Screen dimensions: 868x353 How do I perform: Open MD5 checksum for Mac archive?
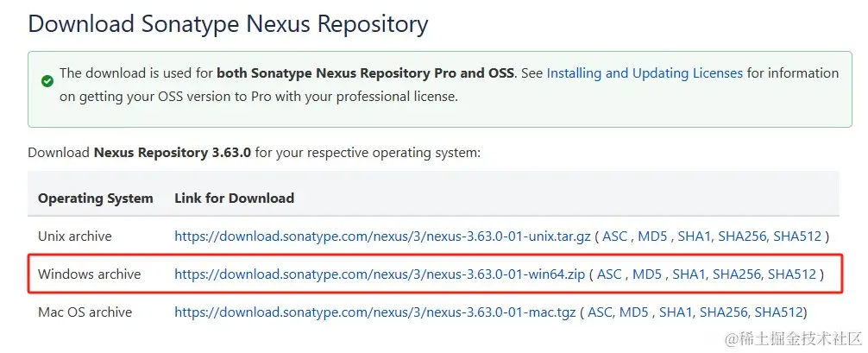[x=637, y=312]
